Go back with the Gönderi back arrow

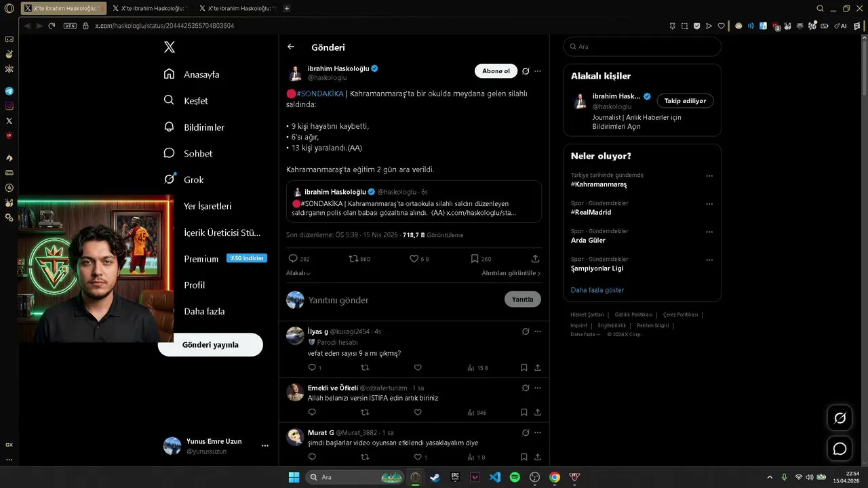(291, 47)
